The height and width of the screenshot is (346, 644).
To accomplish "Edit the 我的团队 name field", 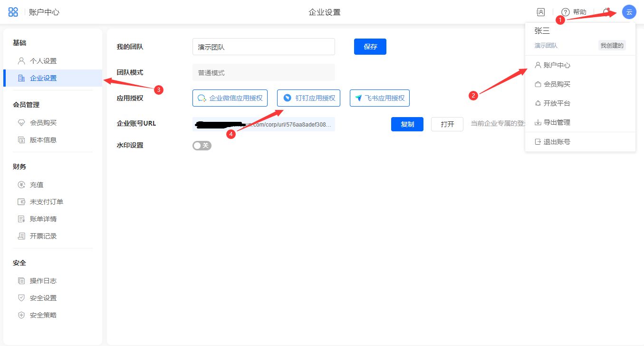I will click(x=263, y=47).
